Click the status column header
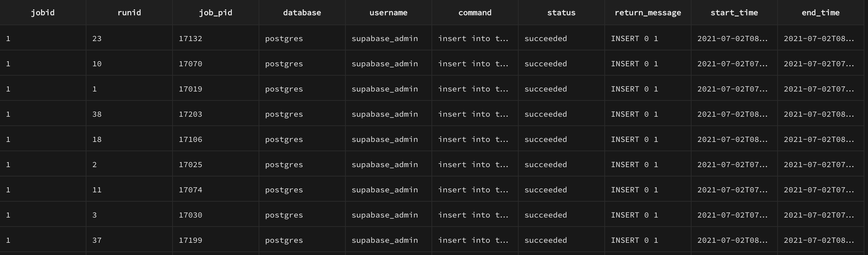868x255 pixels. [x=560, y=13]
